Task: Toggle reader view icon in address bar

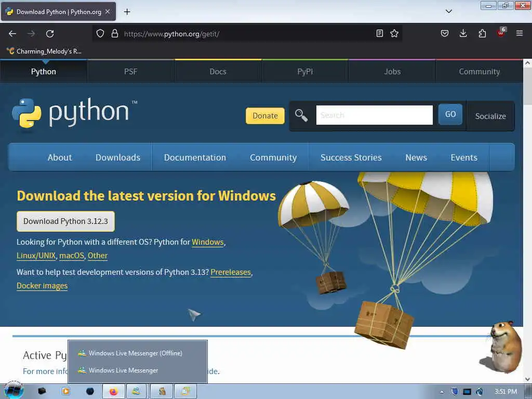Action: (380, 33)
